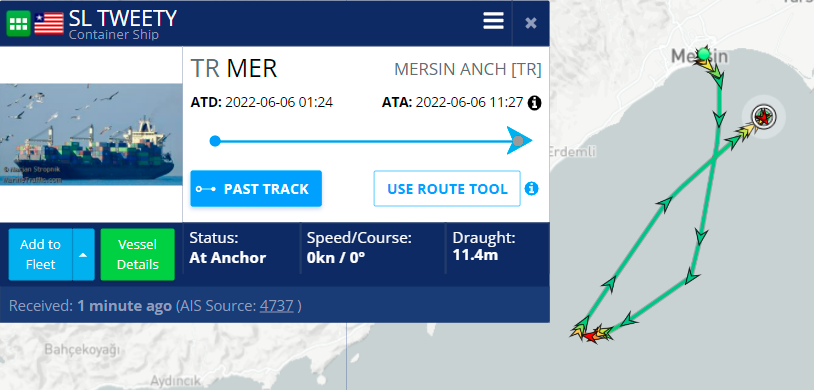
Task: Click the Liberia flag icon
Action: coord(49,23)
